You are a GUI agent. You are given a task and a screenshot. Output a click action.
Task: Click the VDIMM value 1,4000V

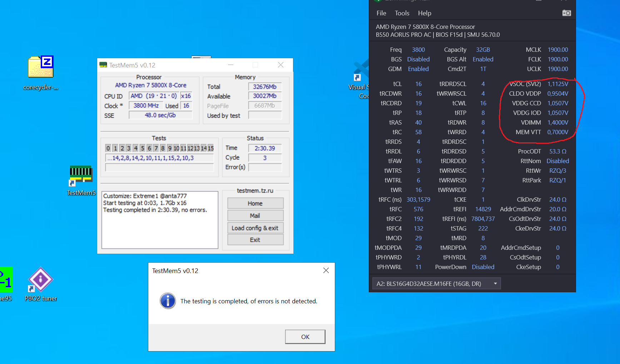pyautogui.click(x=558, y=122)
